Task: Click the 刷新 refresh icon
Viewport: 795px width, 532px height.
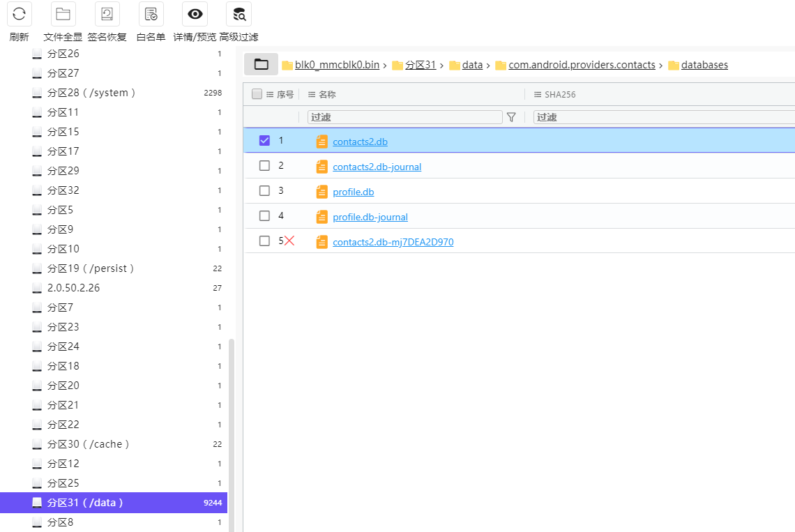Action: click(19, 14)
